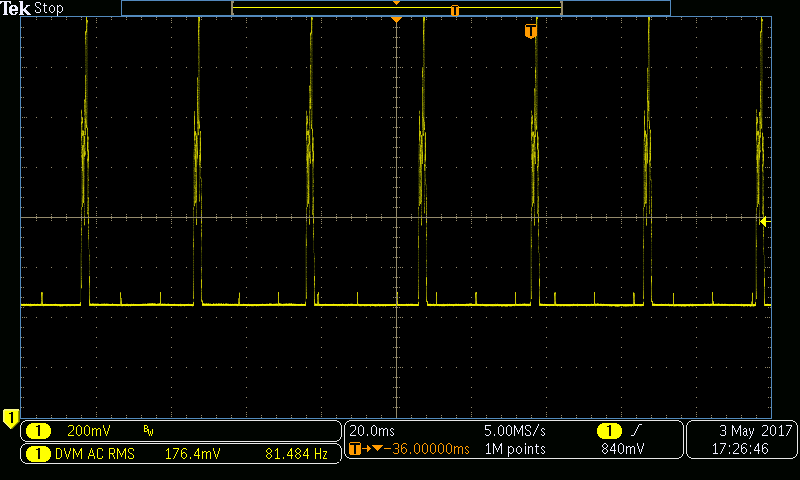The image size is (800, 480).
Task: Click the DVM AC RMS label
Action: [95, 453]
